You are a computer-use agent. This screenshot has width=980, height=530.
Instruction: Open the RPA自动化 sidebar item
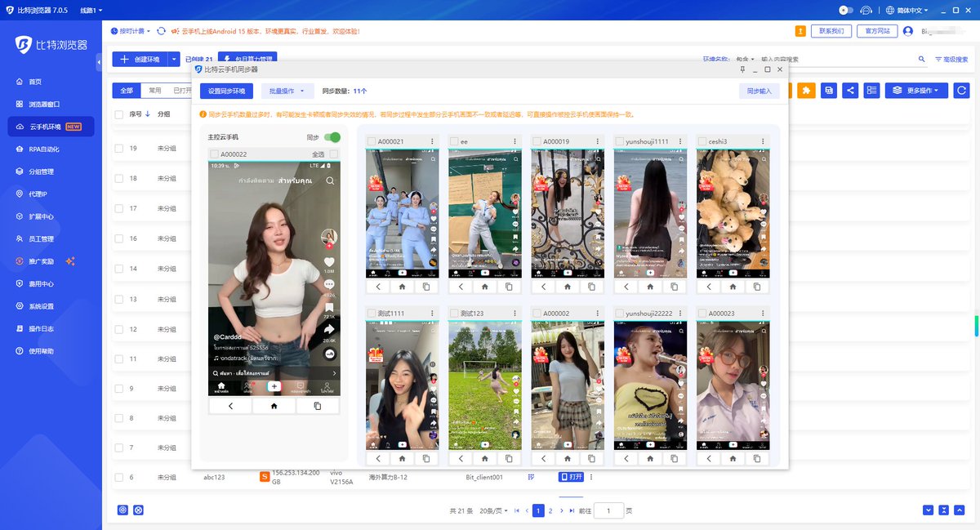tap(44, 149)
